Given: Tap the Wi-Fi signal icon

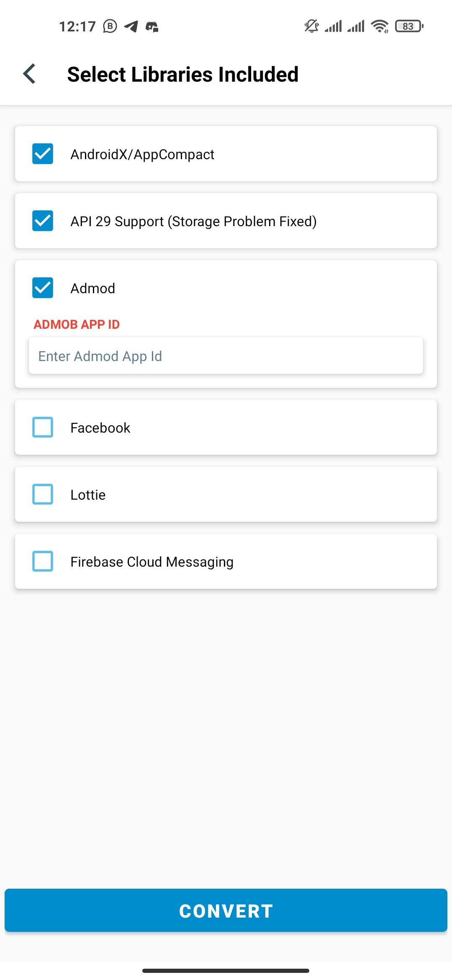Looking at the screenshot, I should (x=380, y=26).
